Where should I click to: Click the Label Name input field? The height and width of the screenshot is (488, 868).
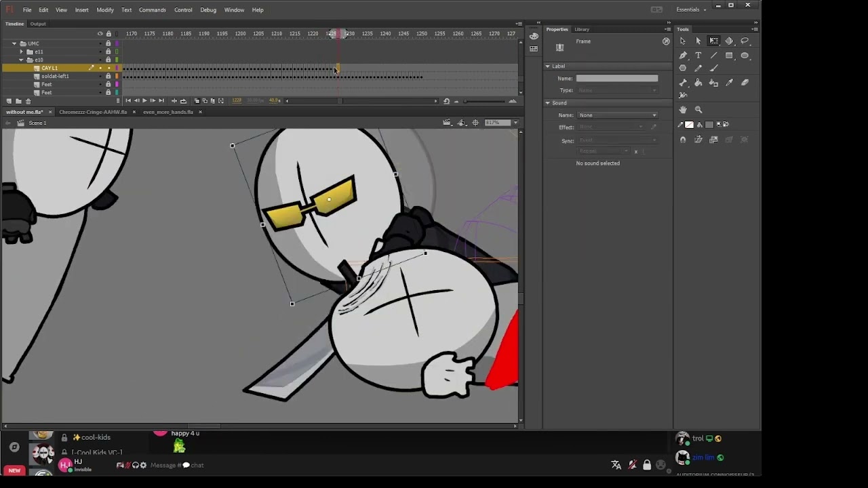(616, 79)
